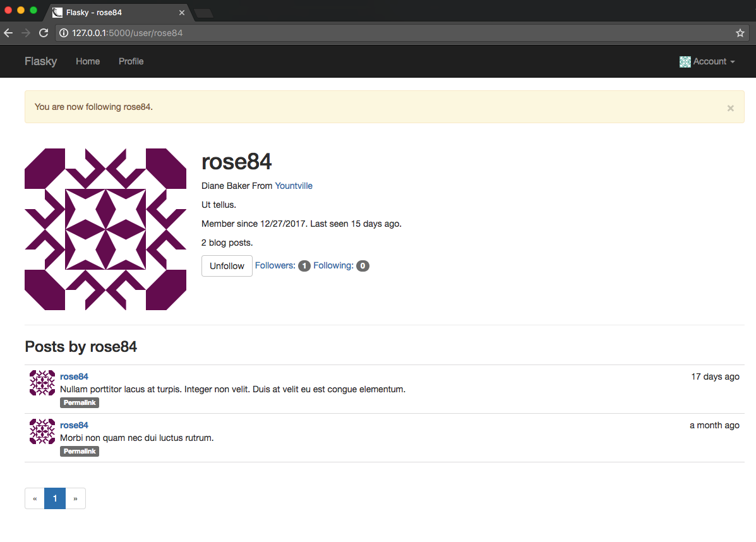Go to Profile in the navbar
Screen dimensions: 756x542
click(131, 62)
